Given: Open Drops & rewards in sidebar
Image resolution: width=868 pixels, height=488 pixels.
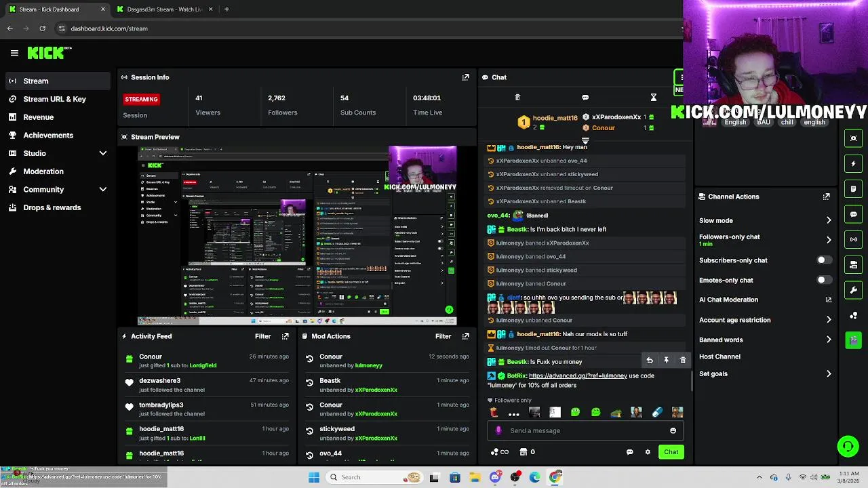Looking at the screenshot, I should (x=56, y=207).
